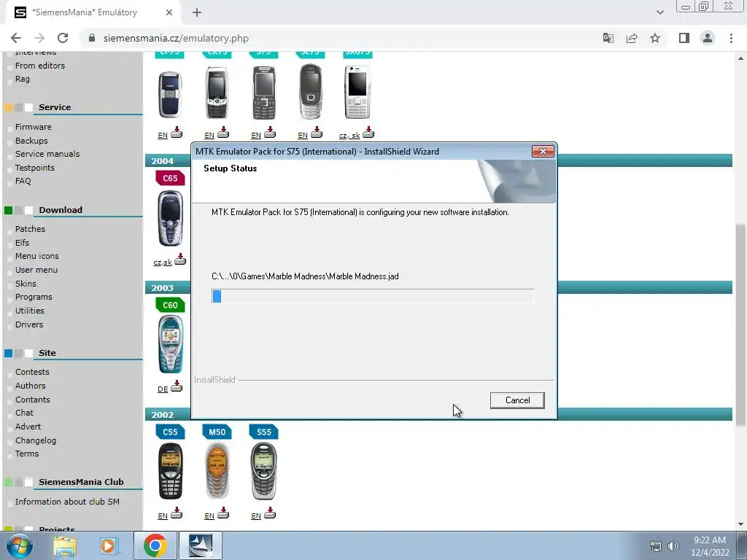Toggle the browser side panel icon
The image size is (747, 560).
684,38
